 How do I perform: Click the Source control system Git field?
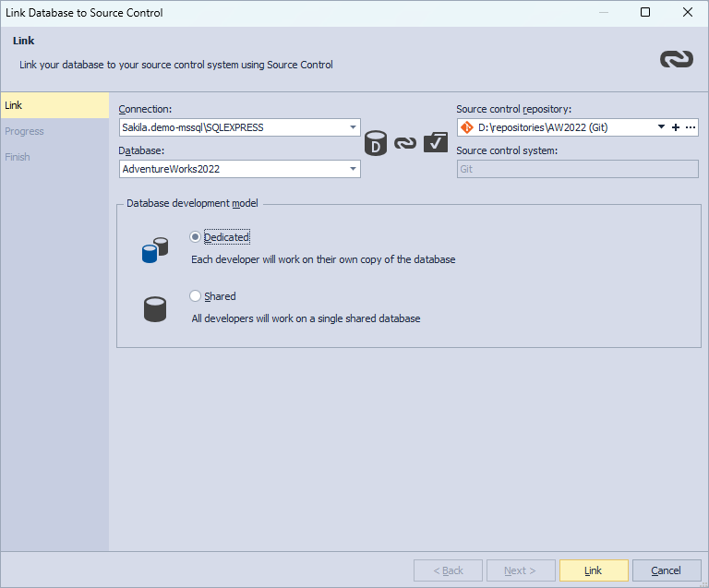coord(577,169)
